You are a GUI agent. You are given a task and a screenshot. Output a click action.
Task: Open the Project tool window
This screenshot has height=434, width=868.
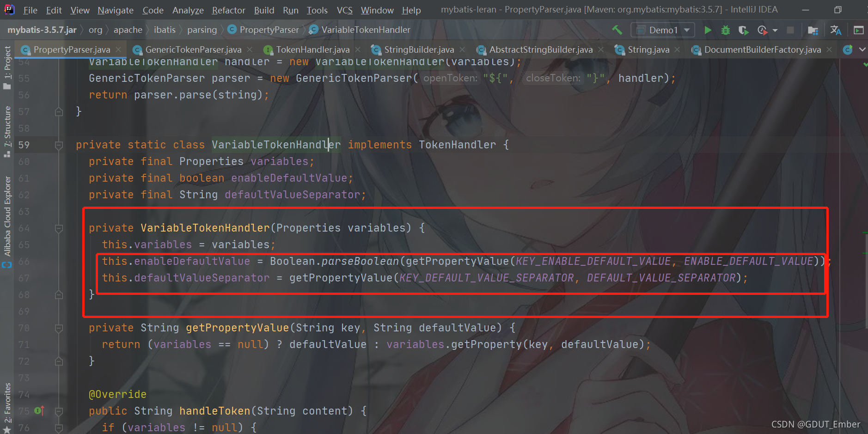(7, 67)
